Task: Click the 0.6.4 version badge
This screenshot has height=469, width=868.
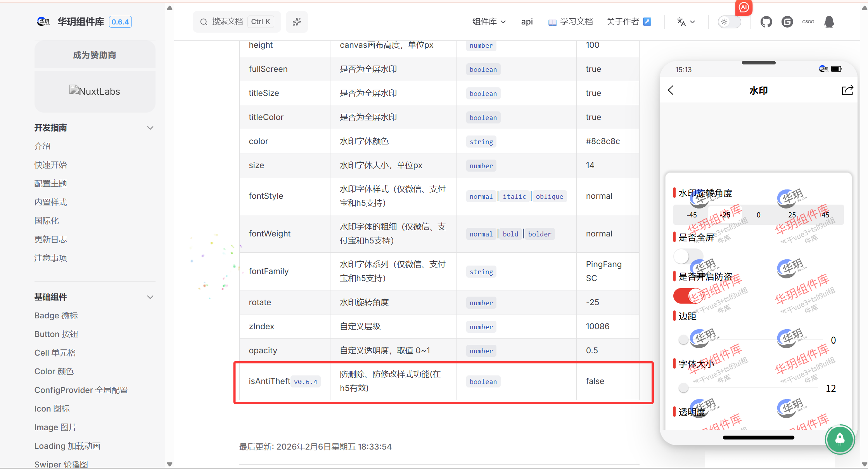Action: pos(120,22)
